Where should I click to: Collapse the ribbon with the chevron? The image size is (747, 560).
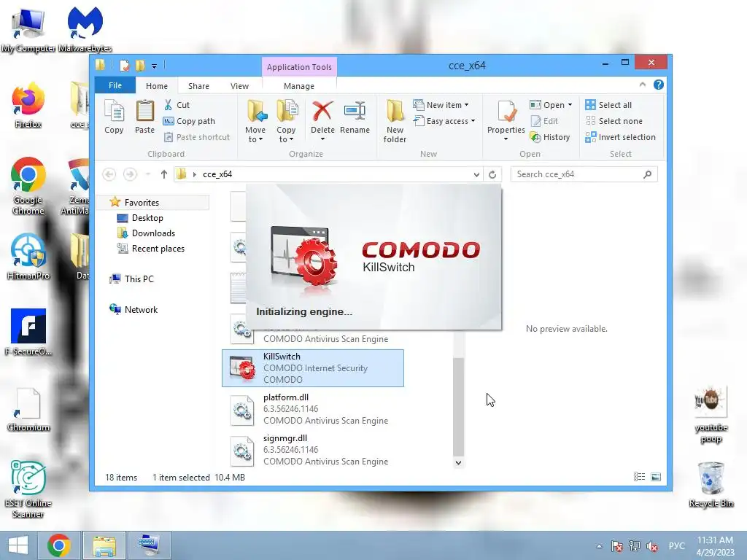point(642,85)
